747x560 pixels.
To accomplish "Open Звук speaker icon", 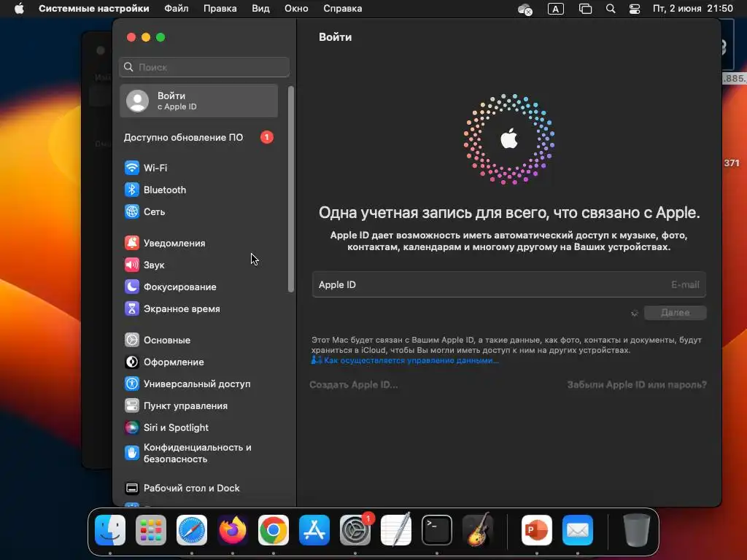I will coord(132,265).
